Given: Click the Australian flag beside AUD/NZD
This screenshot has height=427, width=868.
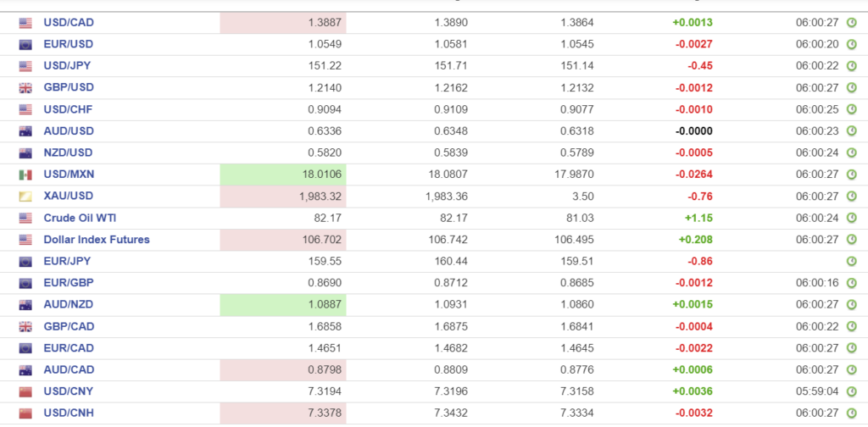Looking at the screenshot, I should 25,304.
